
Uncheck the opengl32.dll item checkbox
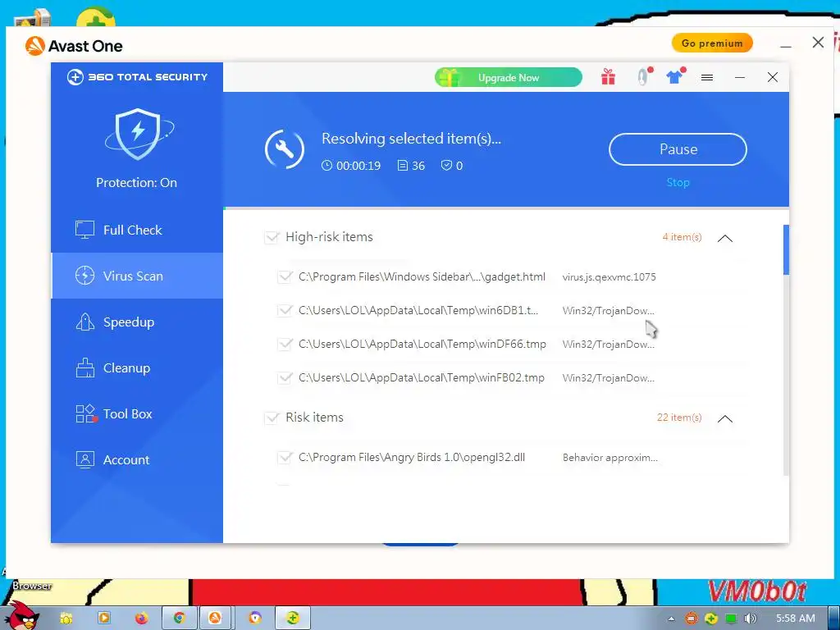[x=285, y=458]
